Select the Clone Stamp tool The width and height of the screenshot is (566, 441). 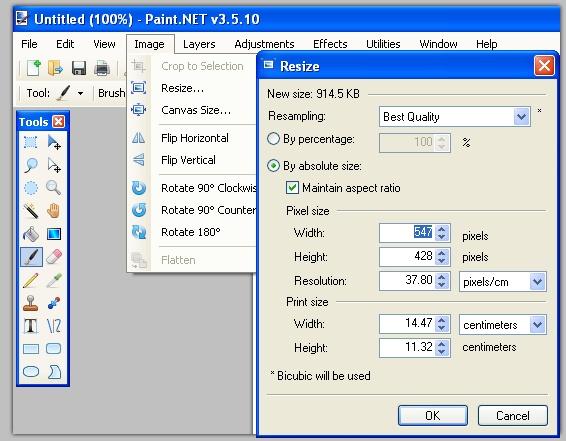[x=31, y=303]
